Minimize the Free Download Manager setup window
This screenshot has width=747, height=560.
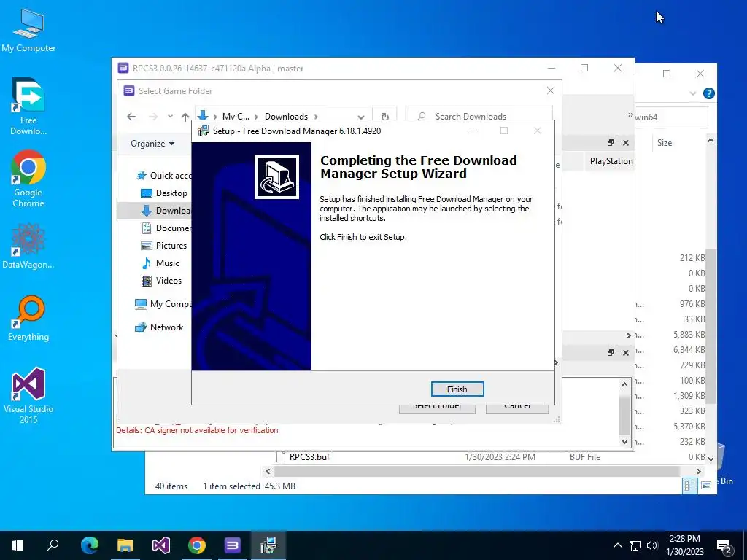pyautogui.click(x=471, y=131)
